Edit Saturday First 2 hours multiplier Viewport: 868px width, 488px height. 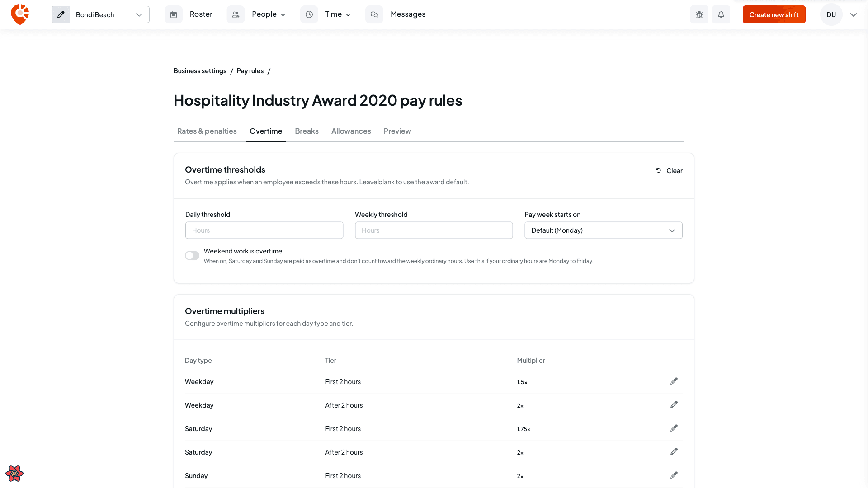674,428
